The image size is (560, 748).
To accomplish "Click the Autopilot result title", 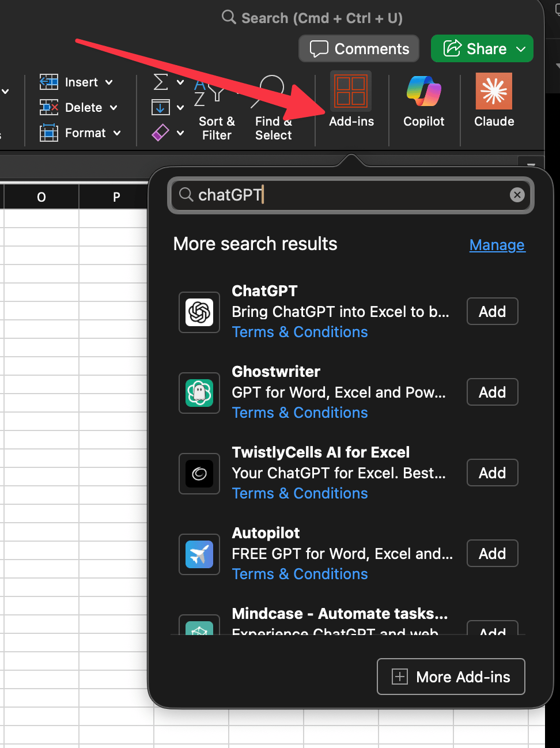I will [266, 533].
